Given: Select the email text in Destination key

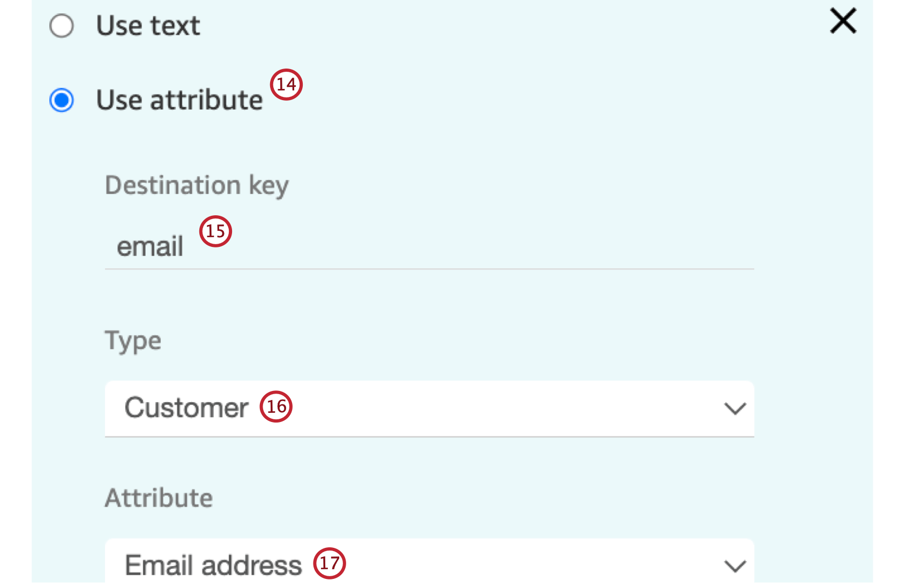Looking at the screenshot, I should 150,245.
